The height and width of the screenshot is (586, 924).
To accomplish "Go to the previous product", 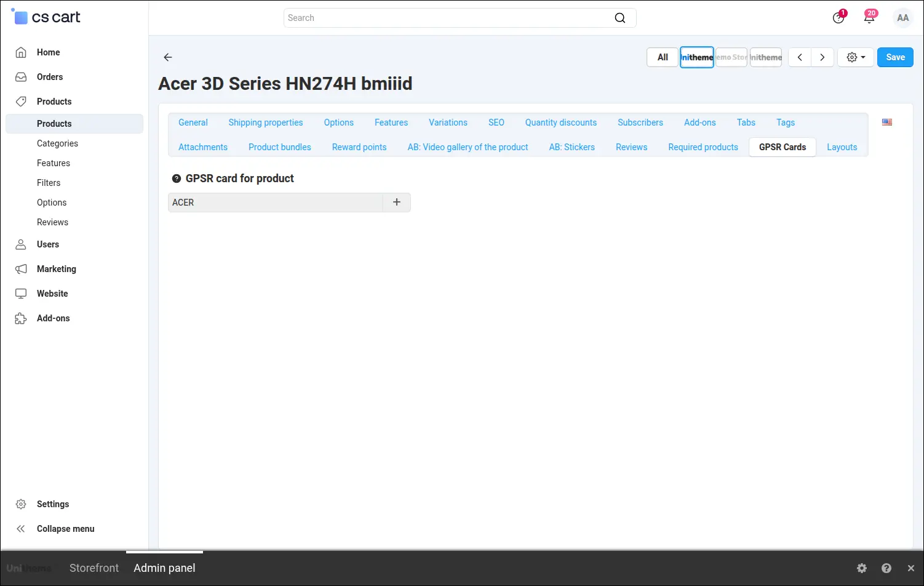I will click(x=800, y=57).
